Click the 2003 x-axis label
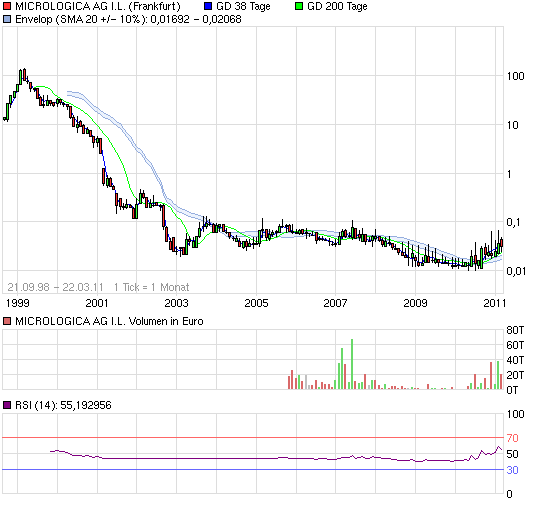 tap(176, 303)
